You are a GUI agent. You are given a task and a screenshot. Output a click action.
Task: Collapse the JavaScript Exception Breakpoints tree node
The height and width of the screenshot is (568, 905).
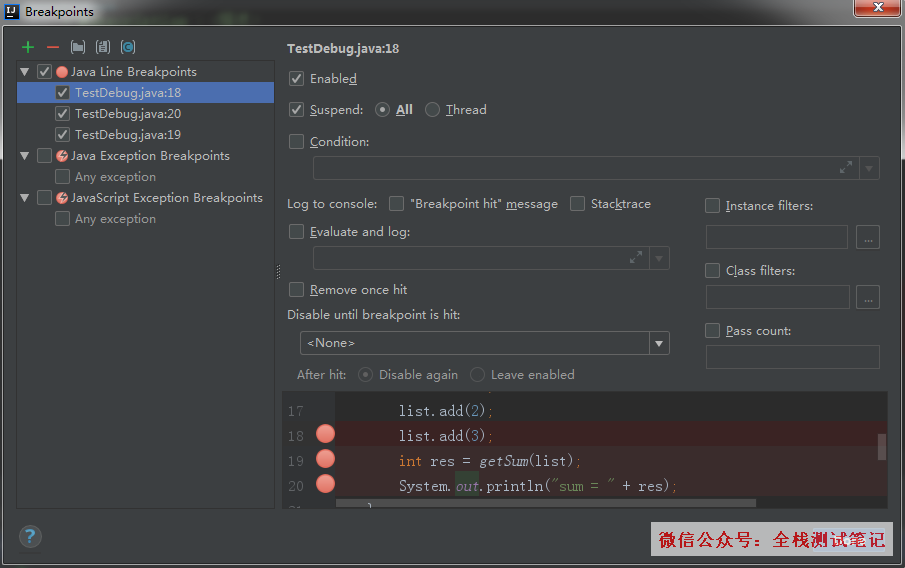pos(25,198)
